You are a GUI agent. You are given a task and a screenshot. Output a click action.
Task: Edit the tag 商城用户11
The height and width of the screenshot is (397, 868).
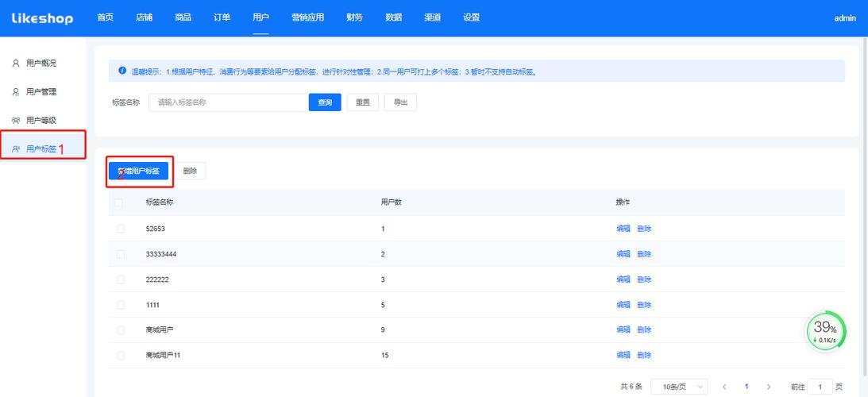[x=623, y=356]
